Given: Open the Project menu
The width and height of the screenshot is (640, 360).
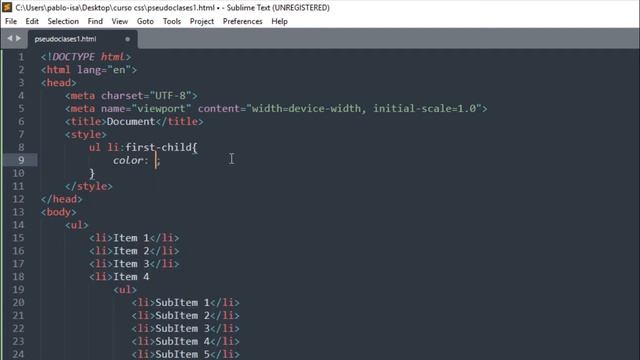Looking at the screenshot, I should tap(202, 21).
